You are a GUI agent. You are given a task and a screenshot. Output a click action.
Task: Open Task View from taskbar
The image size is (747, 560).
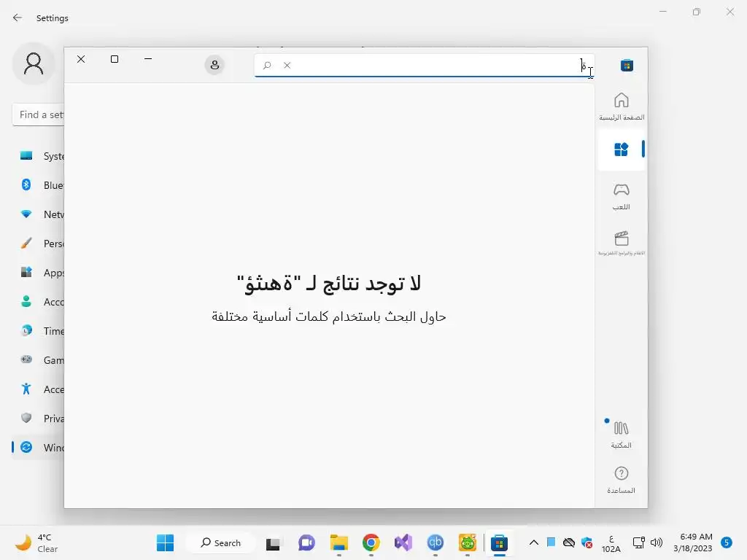click(x=273, y=543)
